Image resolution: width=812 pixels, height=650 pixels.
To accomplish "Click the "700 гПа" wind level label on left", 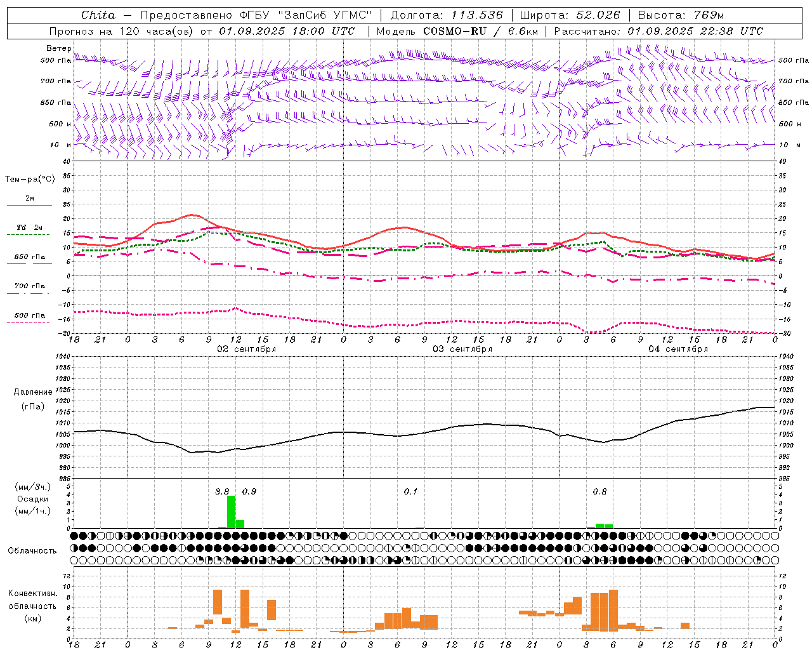I will pyautogui.click(x=56, y=81).
